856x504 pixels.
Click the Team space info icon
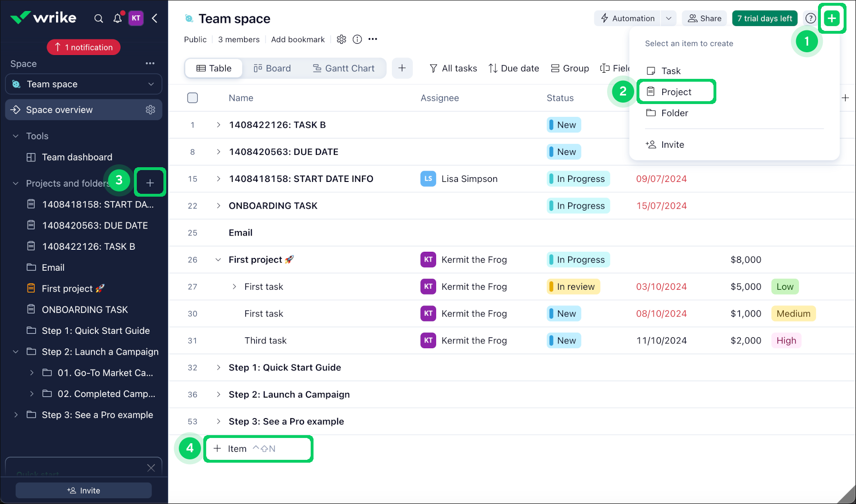[x=357, y=39]
